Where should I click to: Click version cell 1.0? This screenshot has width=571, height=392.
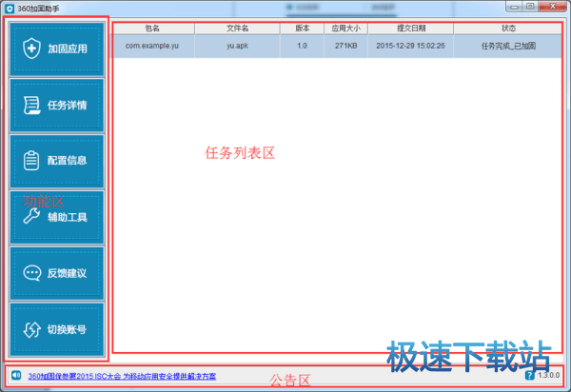pyautogui.click(x=303, y=46)
